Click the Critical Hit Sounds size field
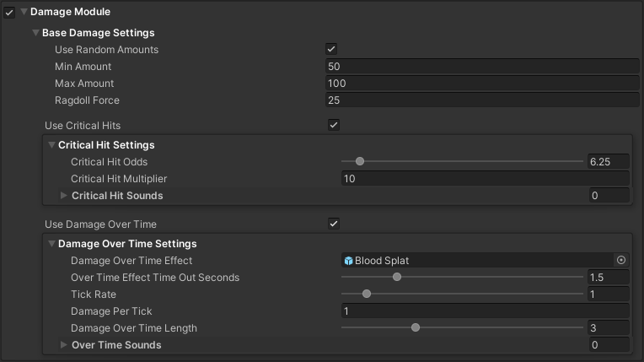This screenshot has width=644, height=362. coord(608,196)
